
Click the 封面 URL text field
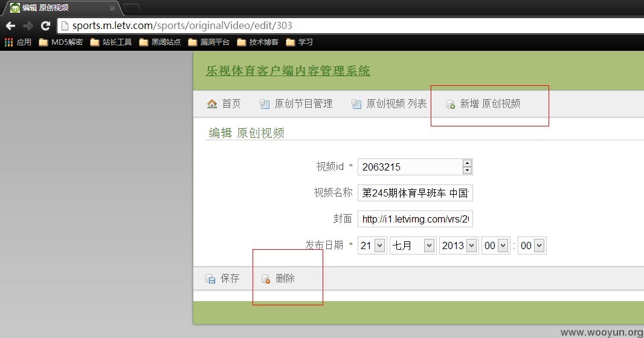415,219
